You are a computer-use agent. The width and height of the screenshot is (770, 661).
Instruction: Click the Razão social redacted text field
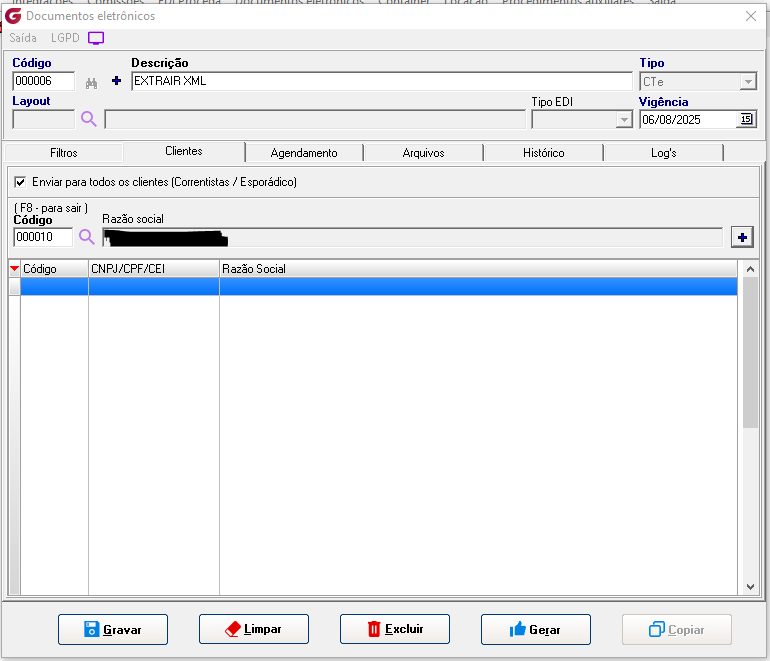click(x=412, y=238)
